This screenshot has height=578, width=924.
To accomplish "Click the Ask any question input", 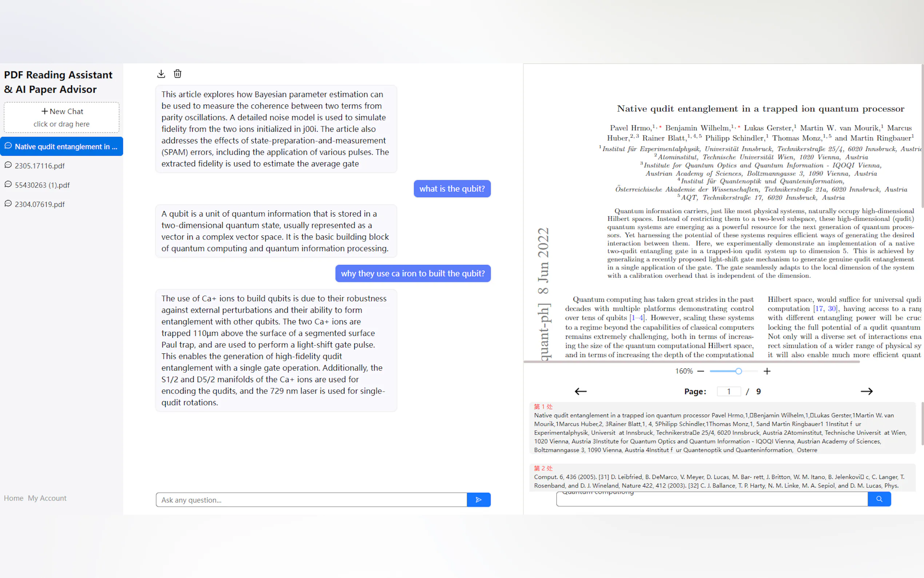I will coord(311,500).
